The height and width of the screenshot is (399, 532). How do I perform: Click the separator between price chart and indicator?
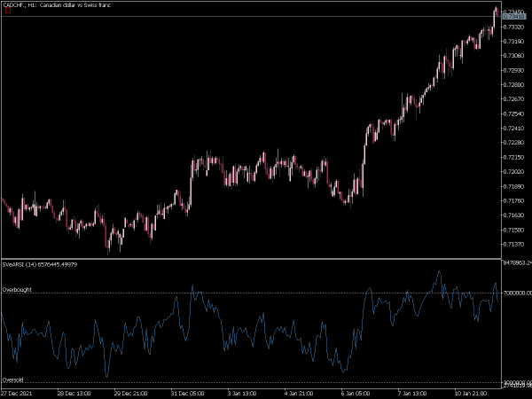coord(251,259)
